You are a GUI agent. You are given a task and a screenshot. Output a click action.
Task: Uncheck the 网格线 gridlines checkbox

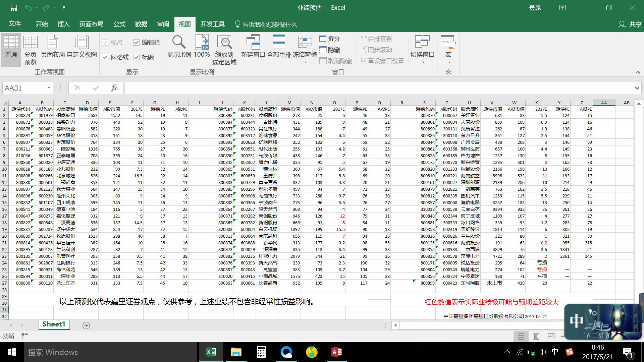point(105,57)
